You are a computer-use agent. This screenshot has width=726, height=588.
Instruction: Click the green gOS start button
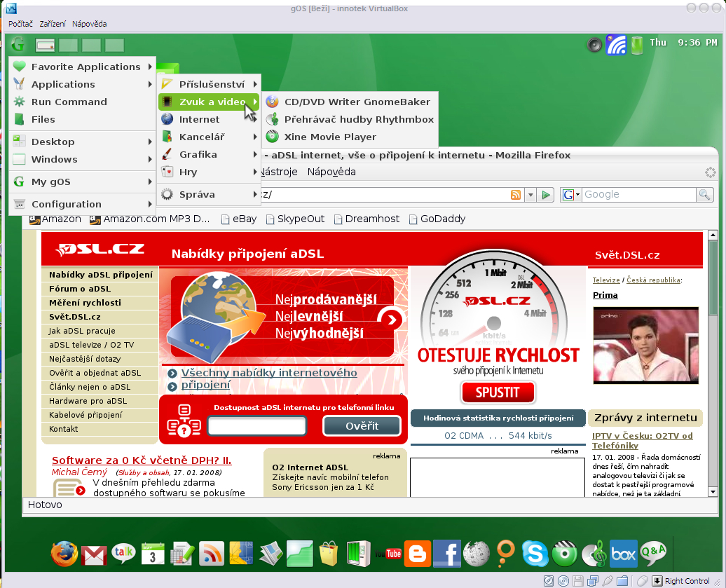point(18,45)
